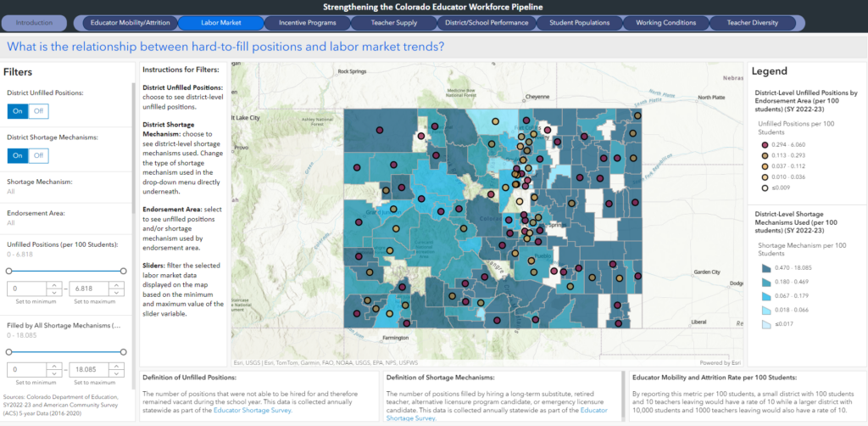Expand the Endorsement Area dropdown
This screenshot has width=868, height=426.
click(66, 223)
